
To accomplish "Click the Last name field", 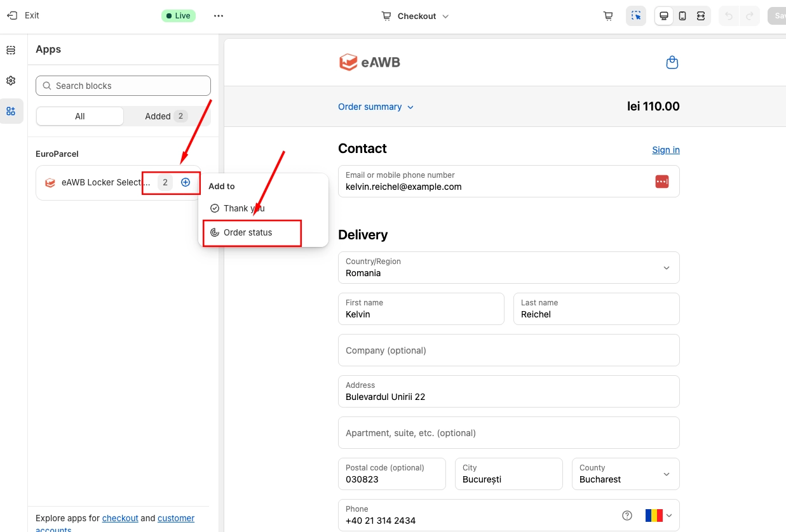I will [597, 309].
